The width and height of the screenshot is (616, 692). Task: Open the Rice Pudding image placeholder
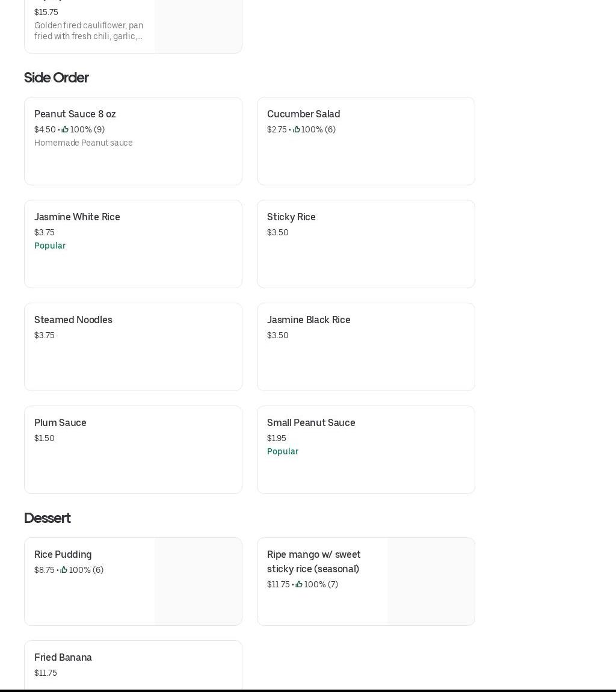pos(198,581)
